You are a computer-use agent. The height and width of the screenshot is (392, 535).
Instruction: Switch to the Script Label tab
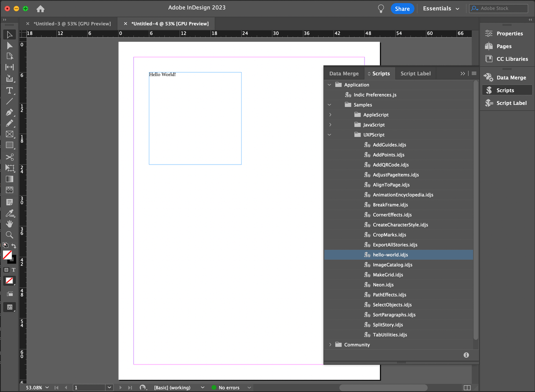[x=415, y=73]
